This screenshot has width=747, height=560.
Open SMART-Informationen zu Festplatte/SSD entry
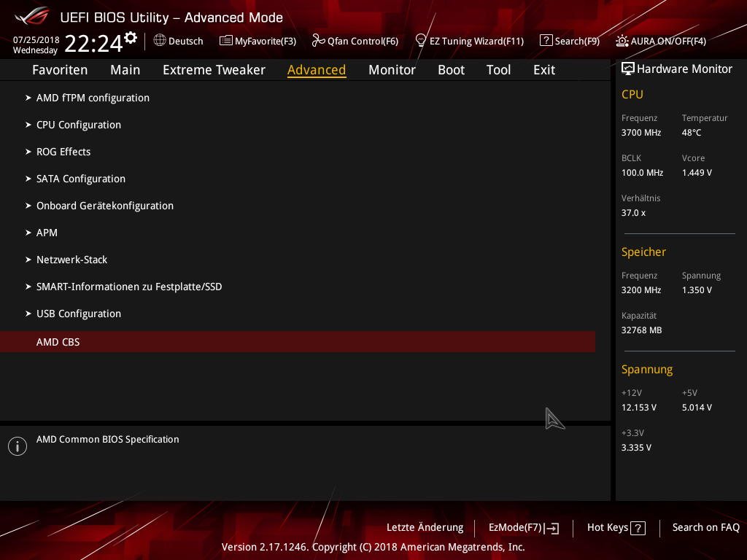129,287
